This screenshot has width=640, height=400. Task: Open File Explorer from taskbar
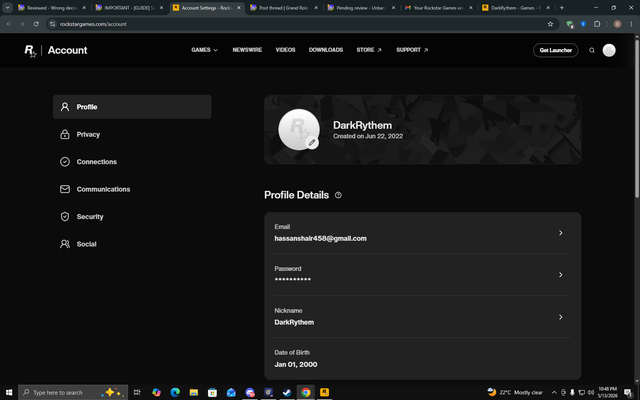(x=193, y=392)
